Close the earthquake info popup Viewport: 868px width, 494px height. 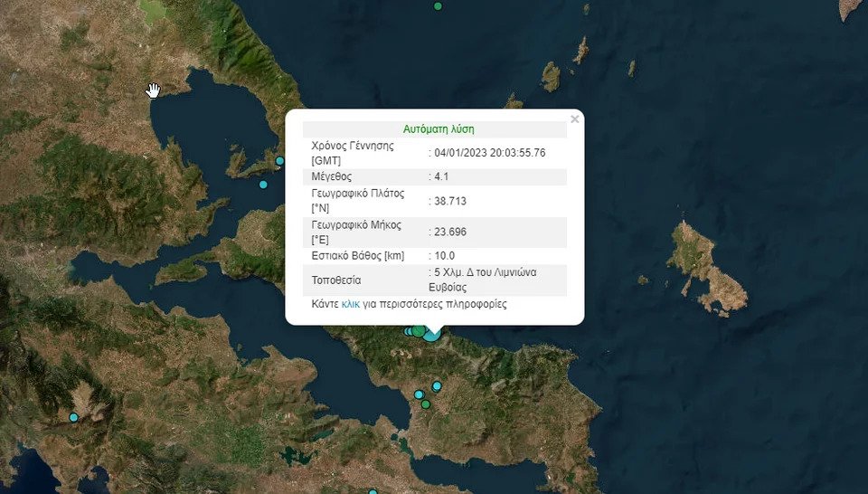click(x=574, y=119)
